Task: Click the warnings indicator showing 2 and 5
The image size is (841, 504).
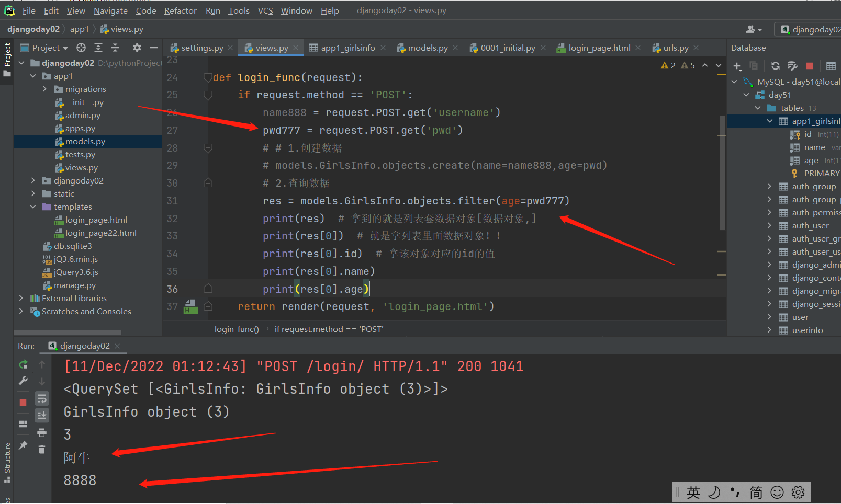Action: 678,65
